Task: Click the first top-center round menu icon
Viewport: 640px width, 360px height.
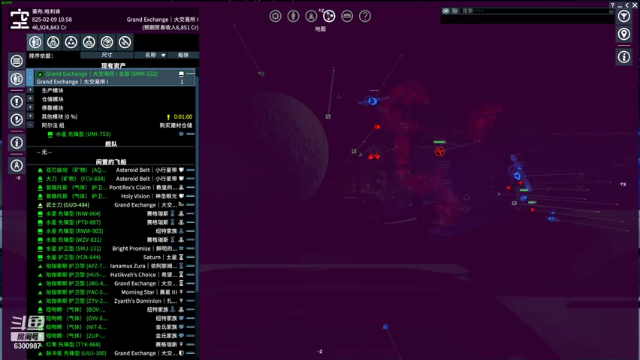Action: [x=275, y=16]
